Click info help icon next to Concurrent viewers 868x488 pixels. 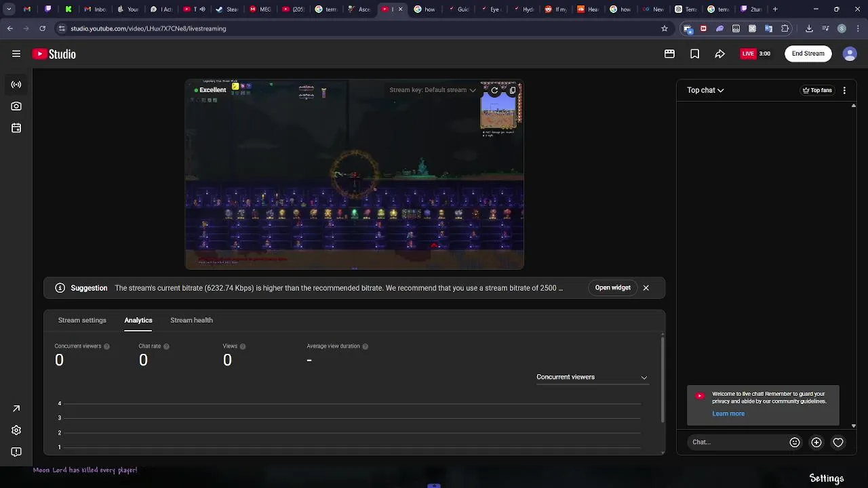pos(106,346)
